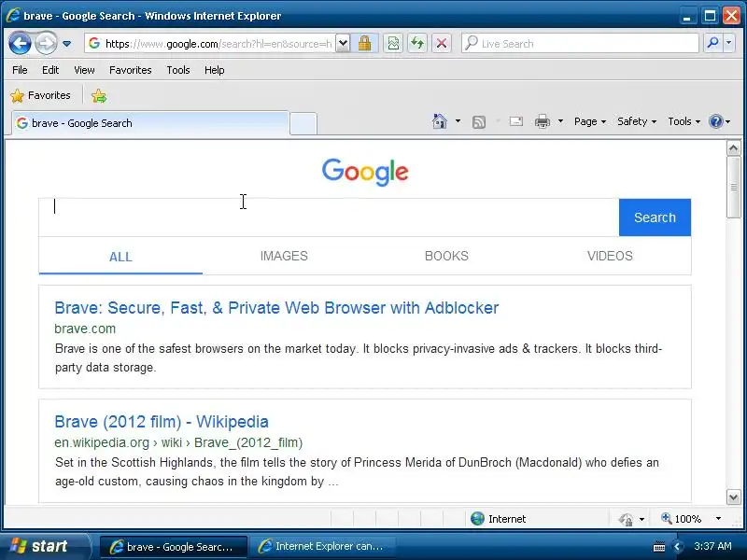
Task: Expand hidden tray icons with the arrow
Action: coord(677,547)
